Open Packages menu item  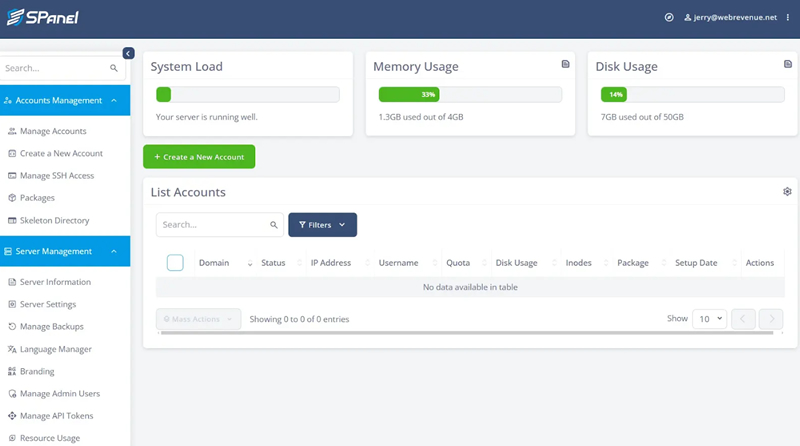click(37, 197)
